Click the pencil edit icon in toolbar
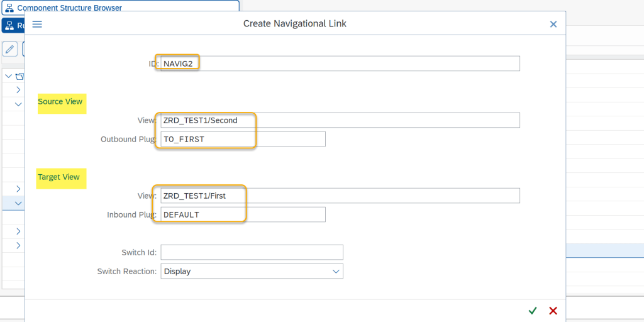Image resolution: width=644 pixels, height=322 pixels. [x=9, y=49]
